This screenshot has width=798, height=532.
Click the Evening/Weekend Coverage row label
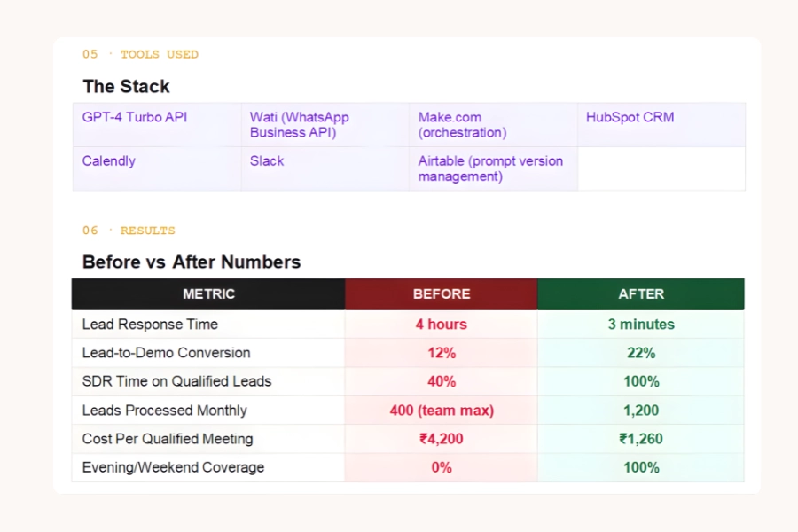tap(173, 467)
